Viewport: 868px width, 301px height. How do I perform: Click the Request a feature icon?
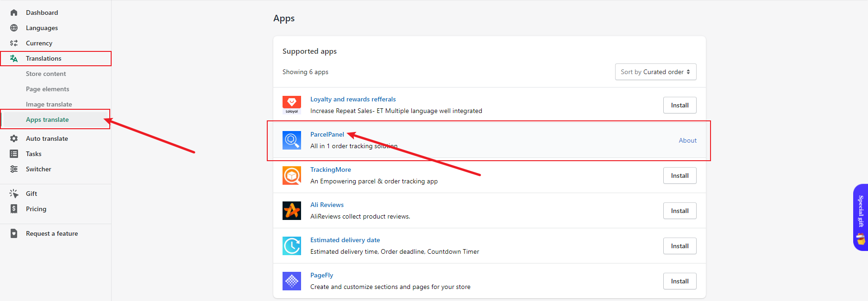click(14, 233)
